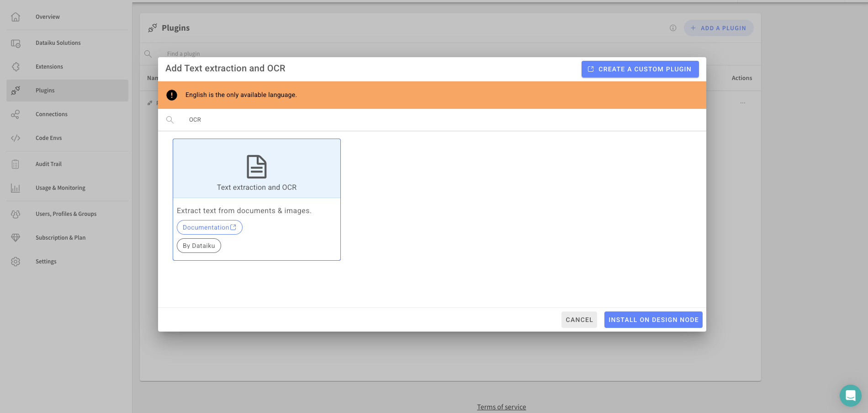Click the info icon beside Add a Plugin
This screenshot has width=868, height=413.
click(673, 28)
